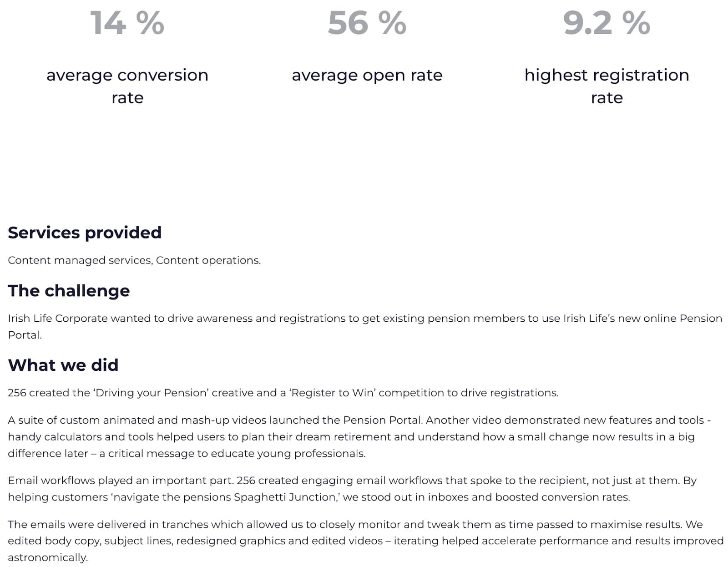Click 'Content managed services, Content operations' text
Image resolution: width=728 pixels, height=567 pixels.
[x=134, y=260]
